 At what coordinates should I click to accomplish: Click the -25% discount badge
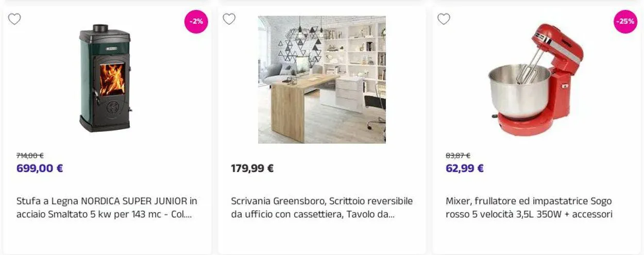click(x=625, y=22)
